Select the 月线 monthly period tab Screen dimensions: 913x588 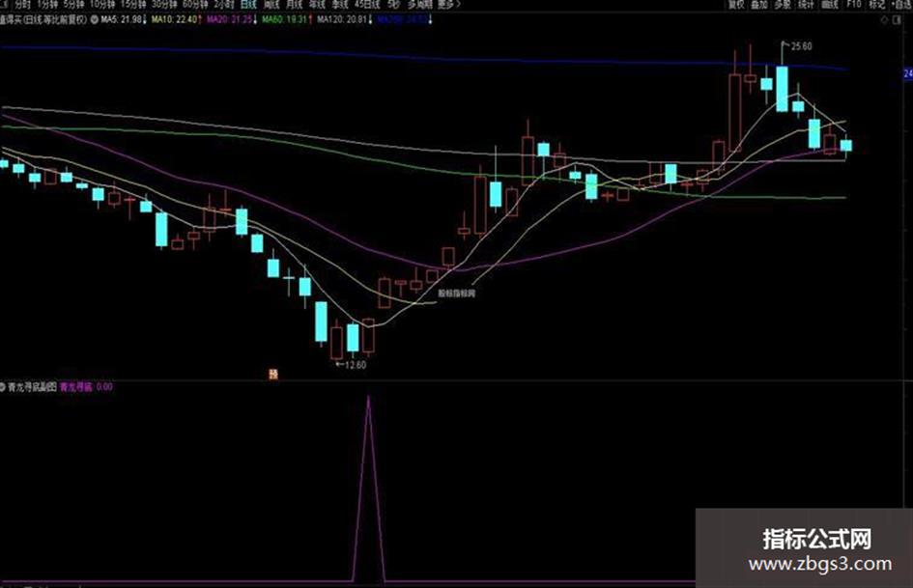(x=294, y=4)
